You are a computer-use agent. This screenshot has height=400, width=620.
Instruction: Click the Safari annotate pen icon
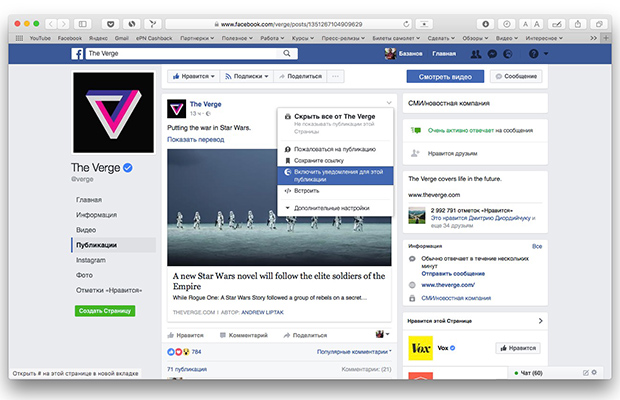click(557, 24)
